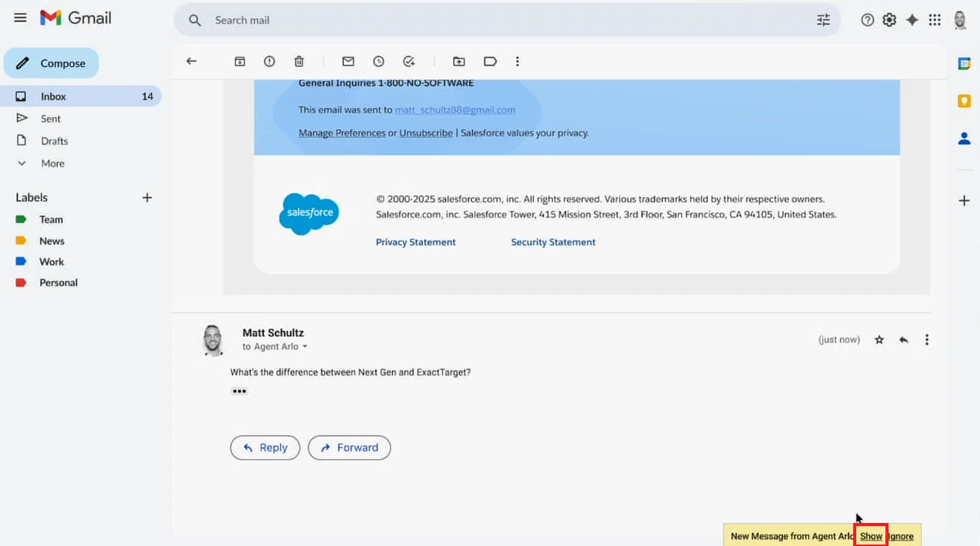Open toolbar More options menu
980x546 pixels.
coord(517,61)
